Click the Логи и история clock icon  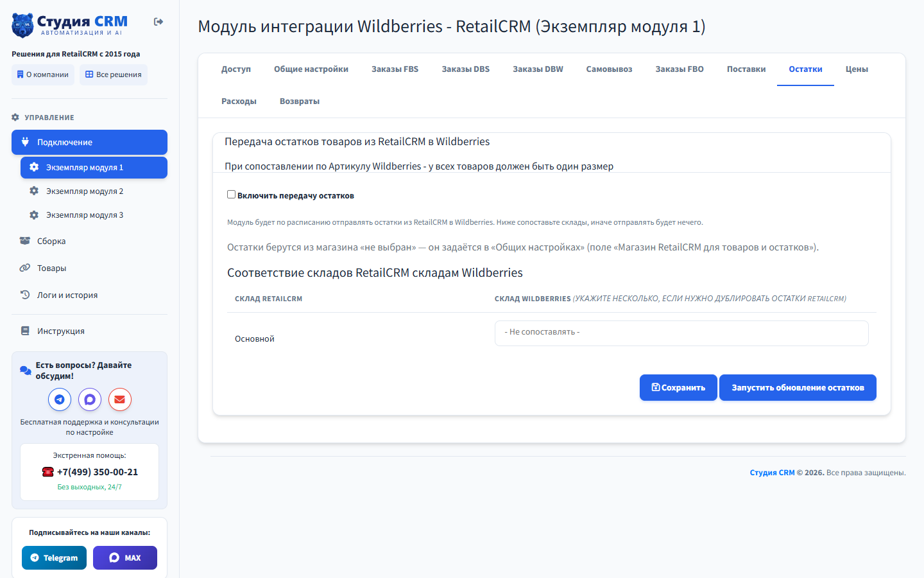click(x=25, y=295)
